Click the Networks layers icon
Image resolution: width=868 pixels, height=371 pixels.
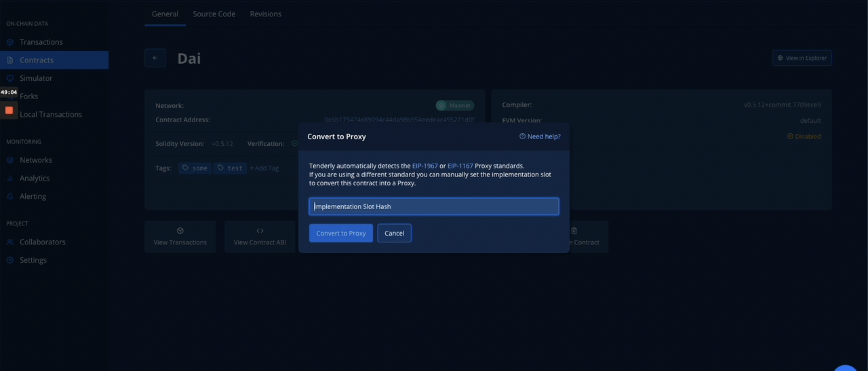coord(10,160)
